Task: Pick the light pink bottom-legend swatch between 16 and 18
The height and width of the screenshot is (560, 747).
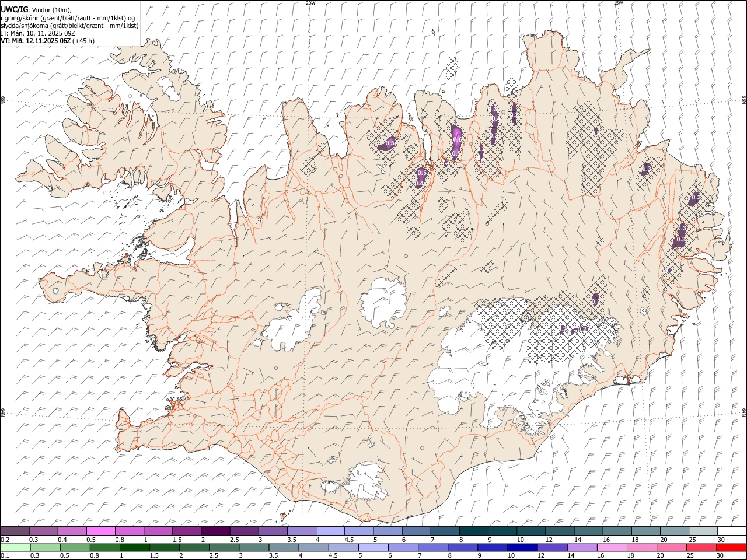Action: tap(611, 547)
